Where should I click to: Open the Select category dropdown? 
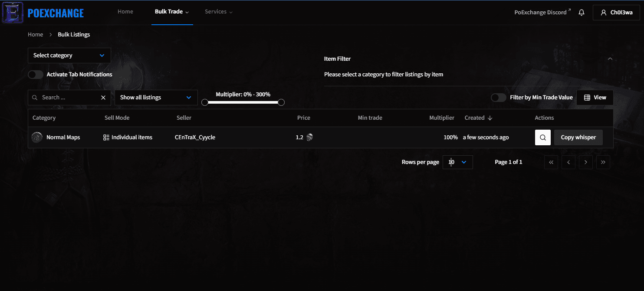pos(69,56)
